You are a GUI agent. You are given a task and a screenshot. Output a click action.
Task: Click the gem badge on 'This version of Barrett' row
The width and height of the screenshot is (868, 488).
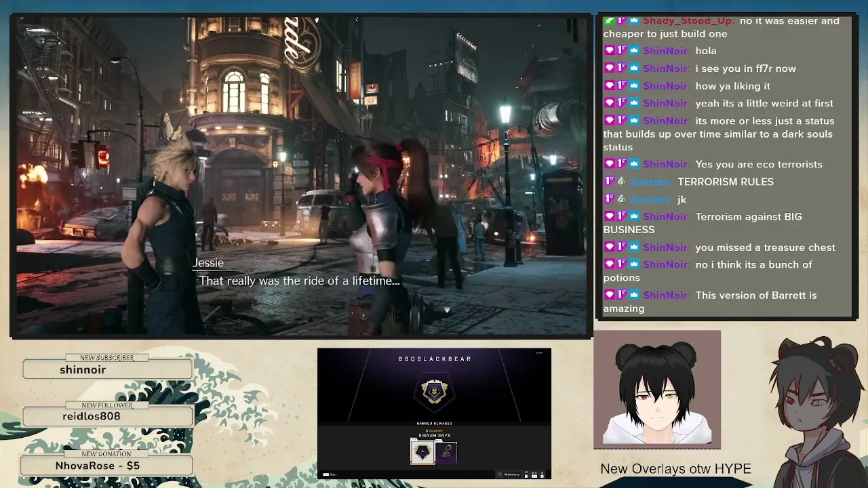tap(609, 296)
